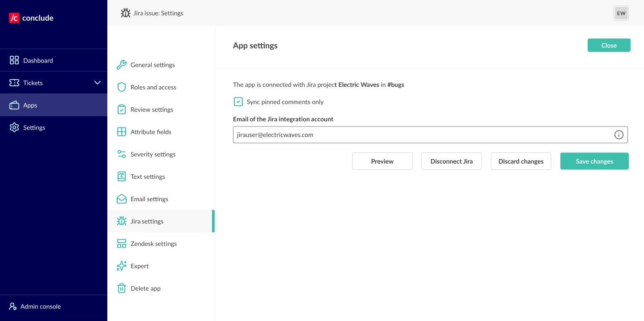Click the shield icon for Roles and access
The image size is (644, 321).
click(x=121, y=87)
